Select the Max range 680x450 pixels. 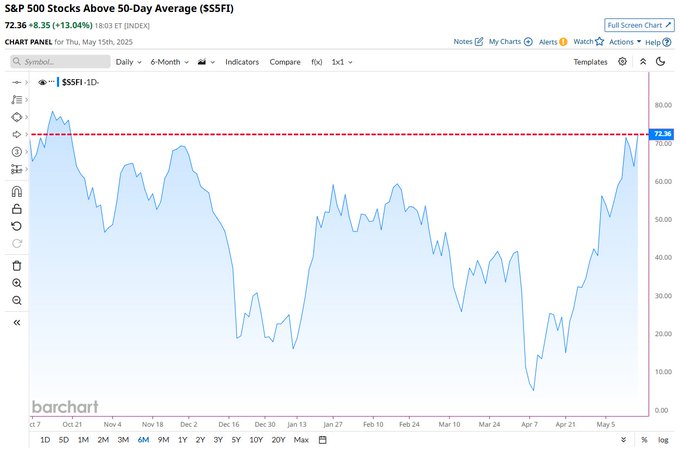(x=301, y=440)
